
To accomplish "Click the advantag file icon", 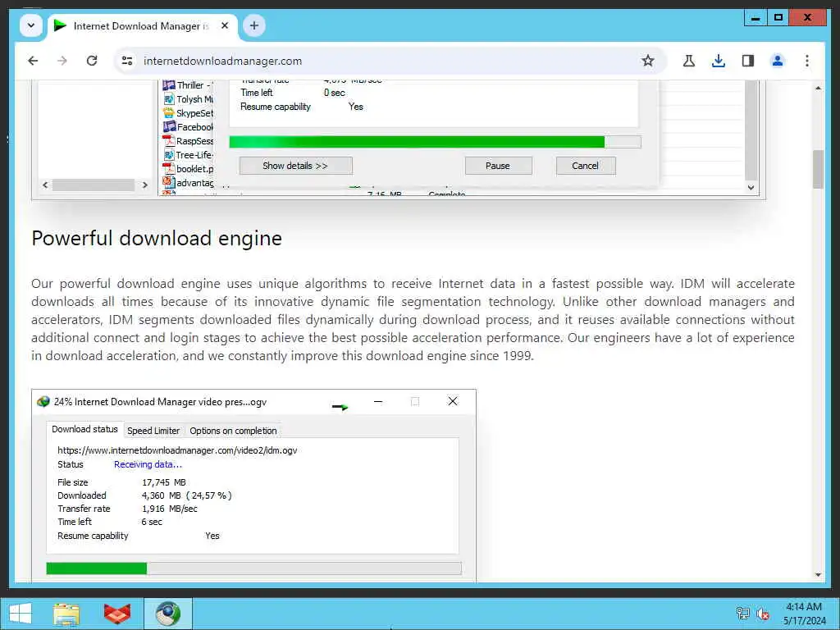I will [169, 183].
